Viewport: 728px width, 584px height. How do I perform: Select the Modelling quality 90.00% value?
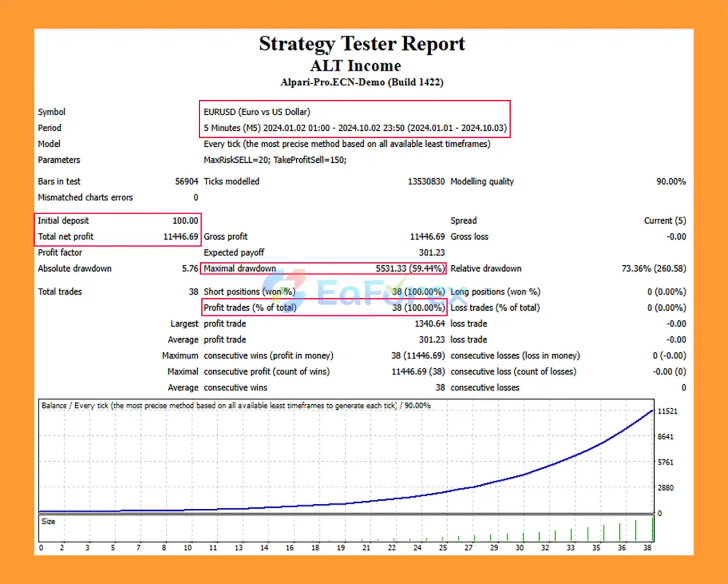click(x=671, y=181)
